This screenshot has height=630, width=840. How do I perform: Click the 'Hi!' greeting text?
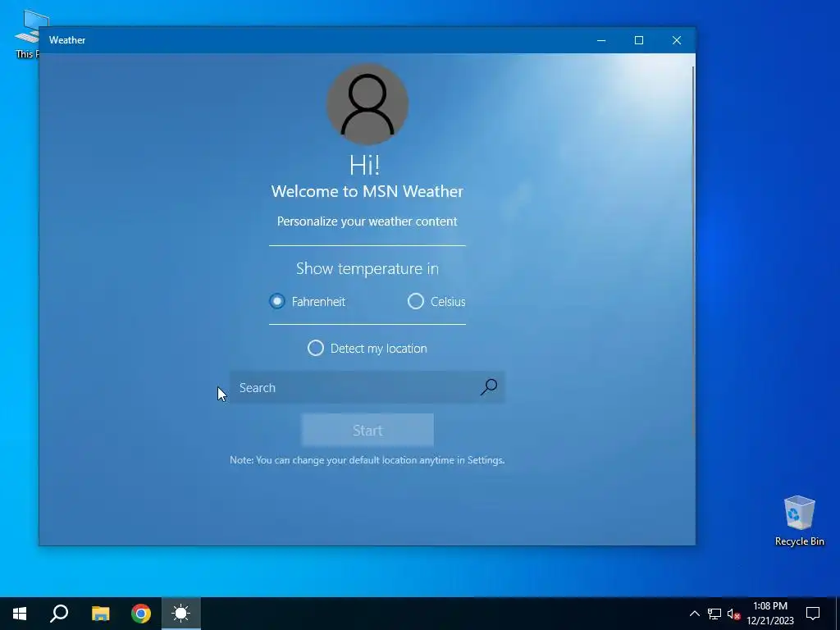tap(365, 164)
